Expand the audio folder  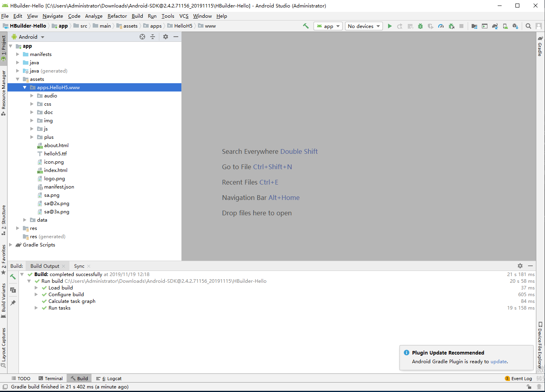click(x=32, y=96)
